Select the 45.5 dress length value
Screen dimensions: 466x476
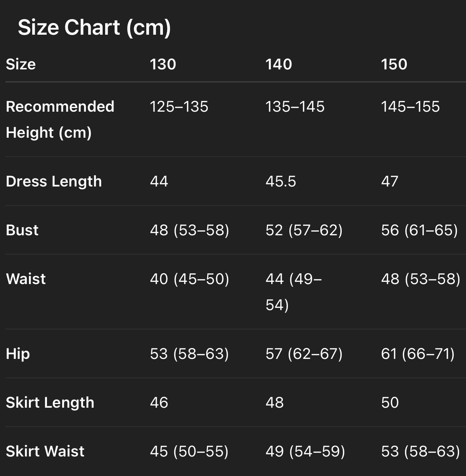[x=281, y=181]
